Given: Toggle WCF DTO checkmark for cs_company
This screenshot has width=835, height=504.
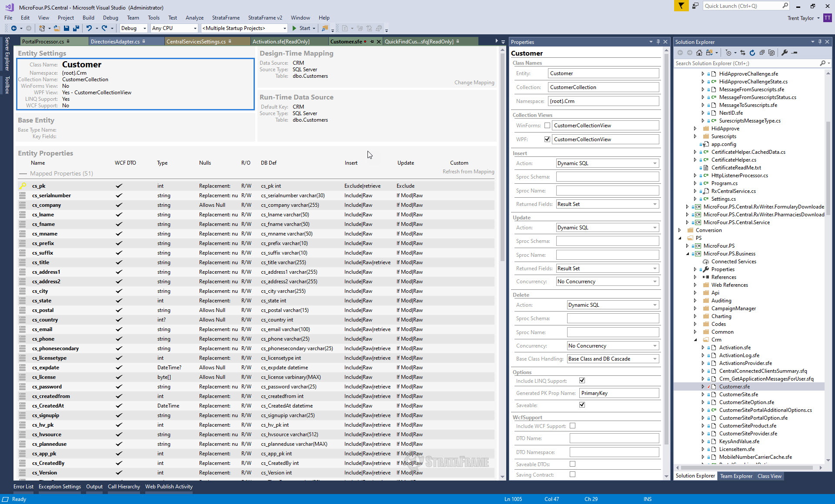Looking at the screenshot, I should (119, 205).
